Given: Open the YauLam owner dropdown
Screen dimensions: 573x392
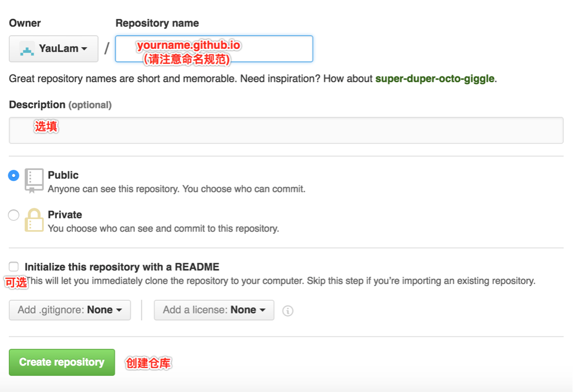Looking at the screenshot, I should click(x=54, y=49).
